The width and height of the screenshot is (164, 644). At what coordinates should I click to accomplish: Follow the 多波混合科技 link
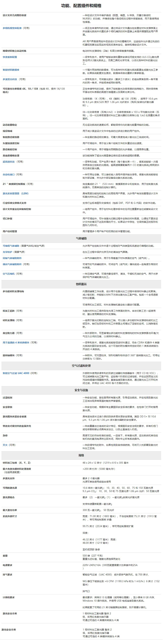[x=10, y=79]
